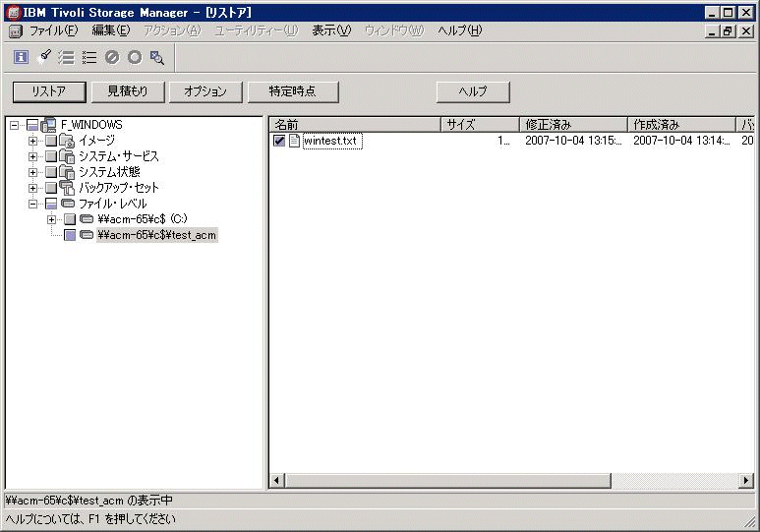Toggle the \\acm-65\c$\test_acm checkbox
The width and height of the screenshot is (760, 532).
[70, 235]
